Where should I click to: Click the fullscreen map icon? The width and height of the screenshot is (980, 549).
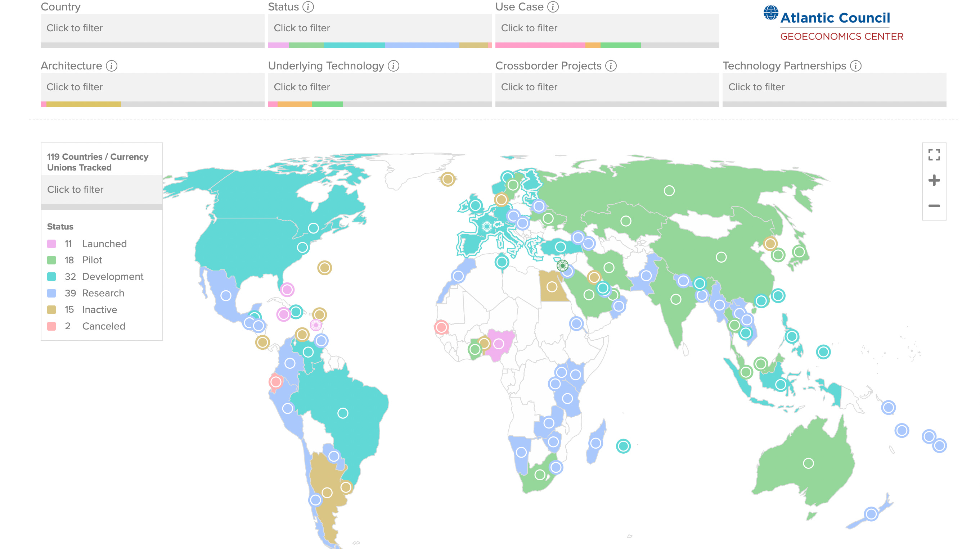point(934,155)
